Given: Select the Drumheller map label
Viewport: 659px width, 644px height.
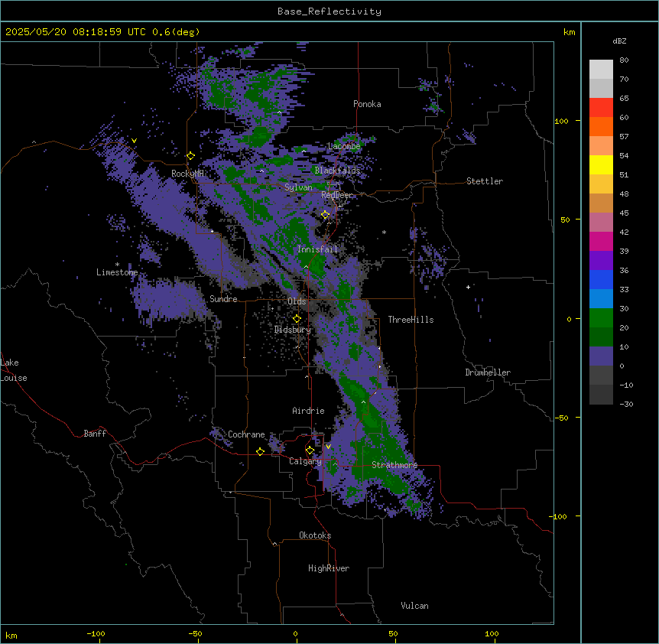Looking at the screenshot, I should tap(488, 372).
